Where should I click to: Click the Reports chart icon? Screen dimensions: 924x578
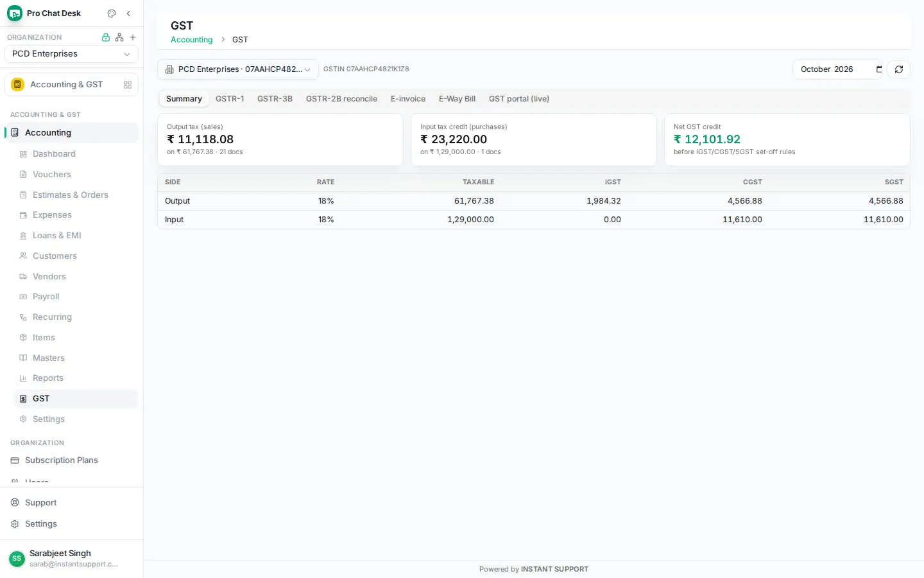tap(23, 378)
